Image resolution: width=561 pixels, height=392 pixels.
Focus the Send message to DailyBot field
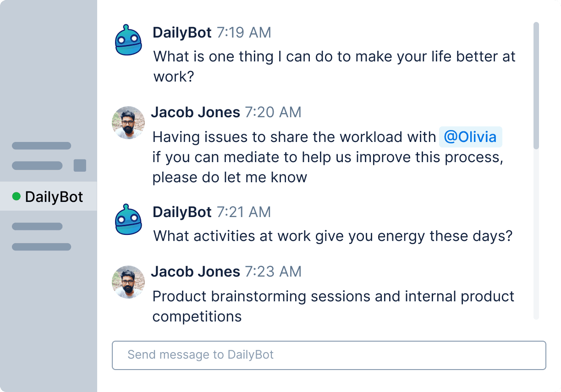click(x=329, y=355)
